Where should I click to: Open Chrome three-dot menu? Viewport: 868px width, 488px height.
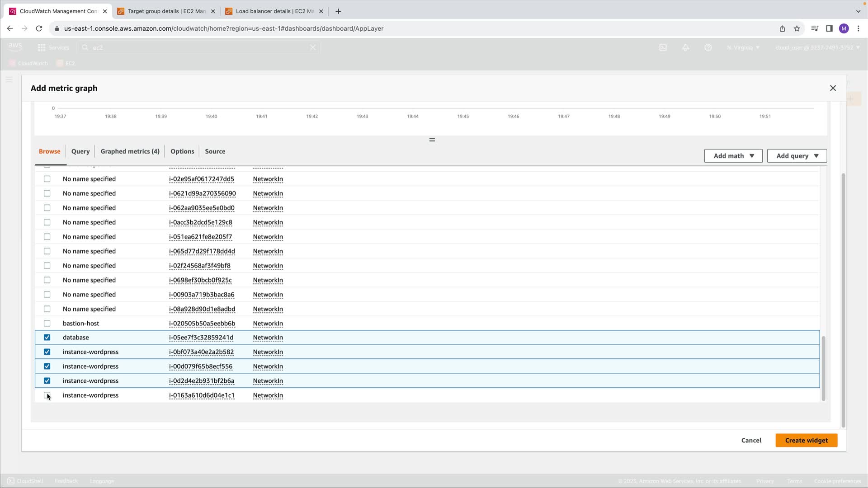coord(858,28)
